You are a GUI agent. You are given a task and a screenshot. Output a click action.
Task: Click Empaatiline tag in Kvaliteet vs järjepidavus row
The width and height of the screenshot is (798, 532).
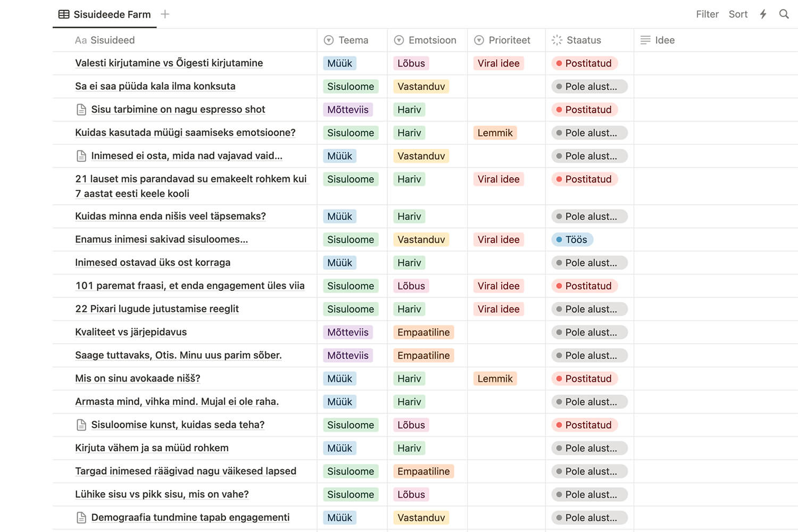tap(423, 332)
